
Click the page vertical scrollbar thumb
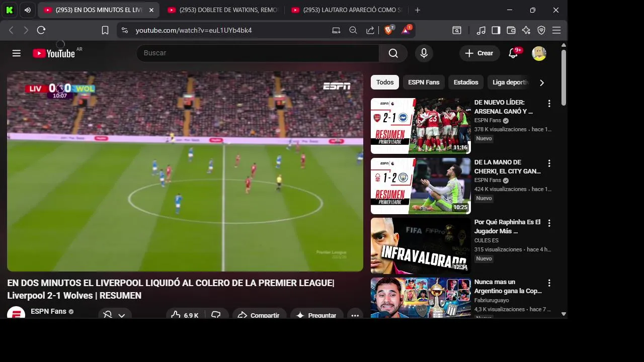point(563,77)
